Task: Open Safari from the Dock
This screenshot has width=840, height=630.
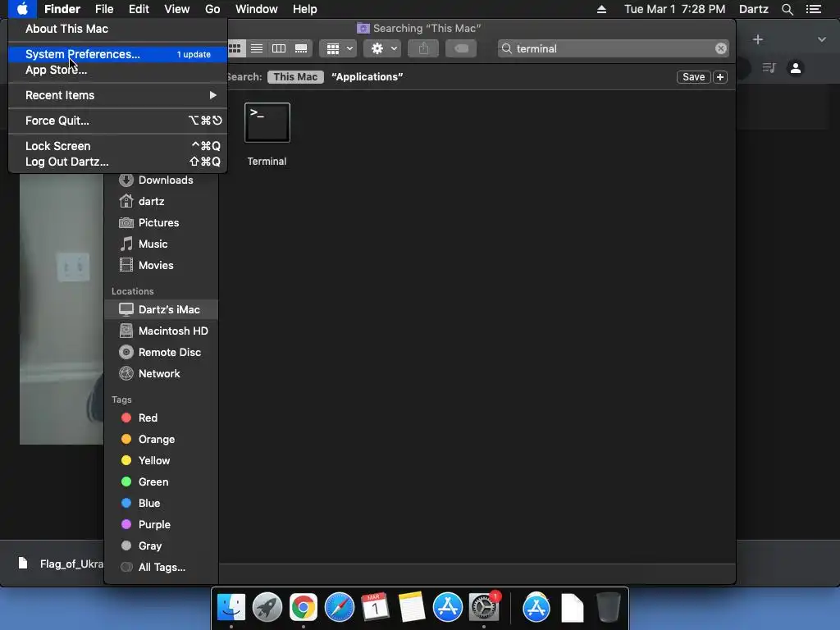Action: (x=339, y=608)
